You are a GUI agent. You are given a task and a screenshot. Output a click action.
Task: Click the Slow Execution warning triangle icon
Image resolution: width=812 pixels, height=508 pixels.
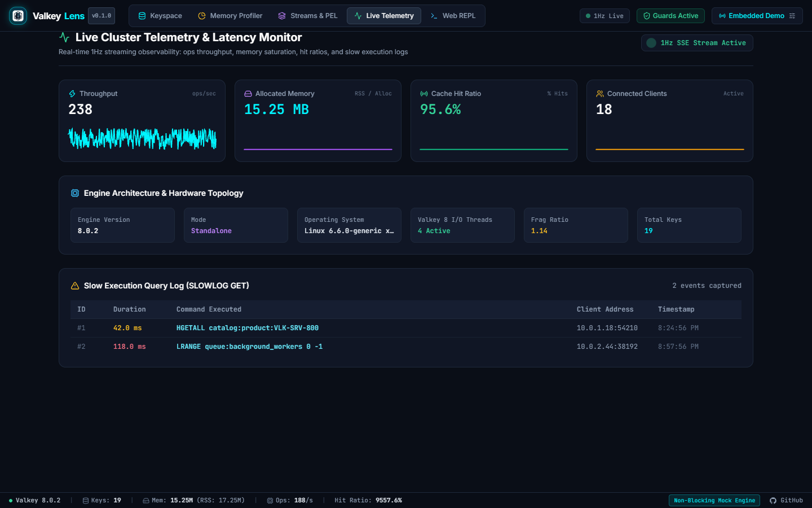click(75, 286)
